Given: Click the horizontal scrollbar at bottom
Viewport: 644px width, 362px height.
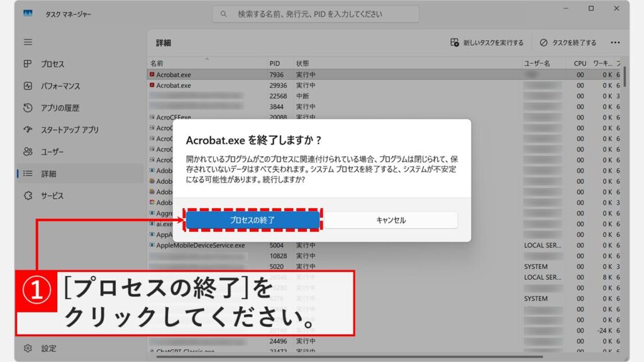Looking at the screenshot, I should 349,357.
